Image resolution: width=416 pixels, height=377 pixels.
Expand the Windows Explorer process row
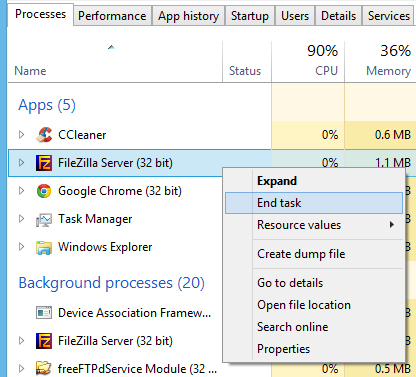[22, 247]
